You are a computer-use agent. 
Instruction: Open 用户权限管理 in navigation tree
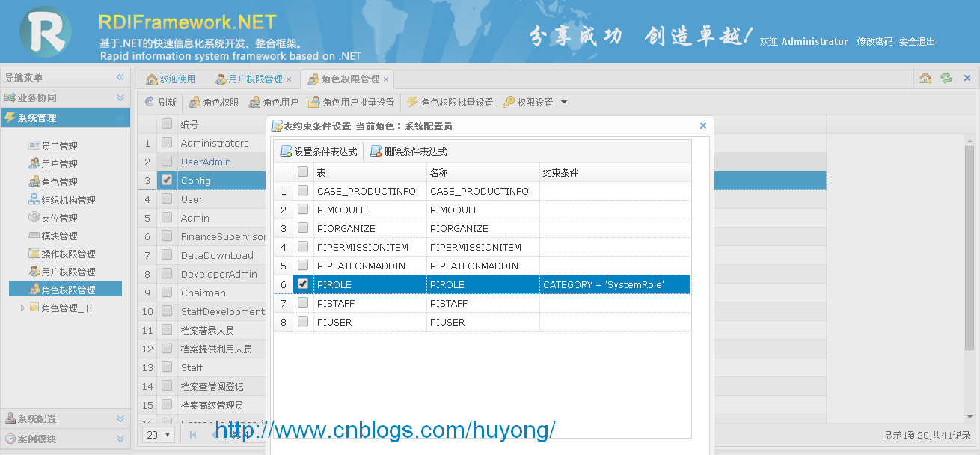62,272
